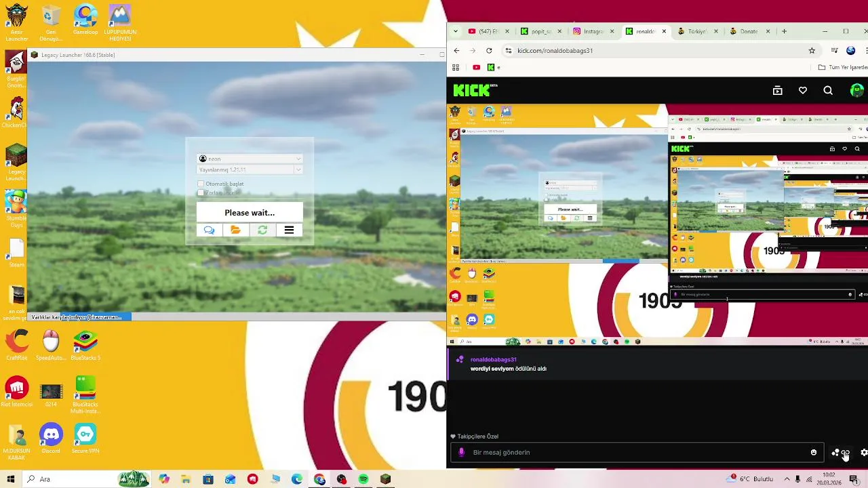Open the emoji picker in chat

tap(814, 453)
